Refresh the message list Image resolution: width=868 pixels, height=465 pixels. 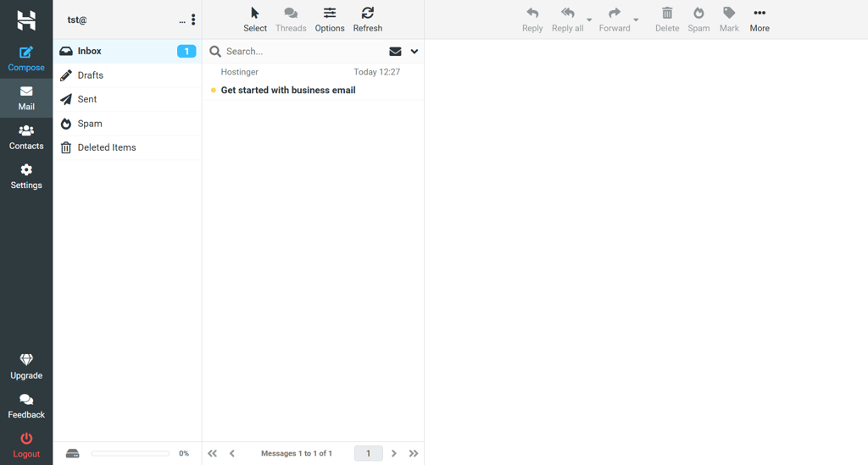368,20
